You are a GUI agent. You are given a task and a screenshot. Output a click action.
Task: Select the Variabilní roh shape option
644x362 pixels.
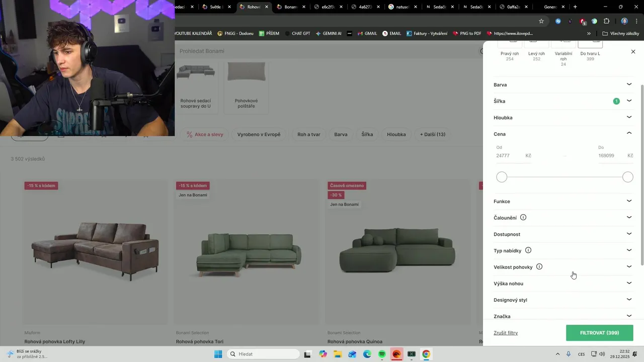pos(563,54)
